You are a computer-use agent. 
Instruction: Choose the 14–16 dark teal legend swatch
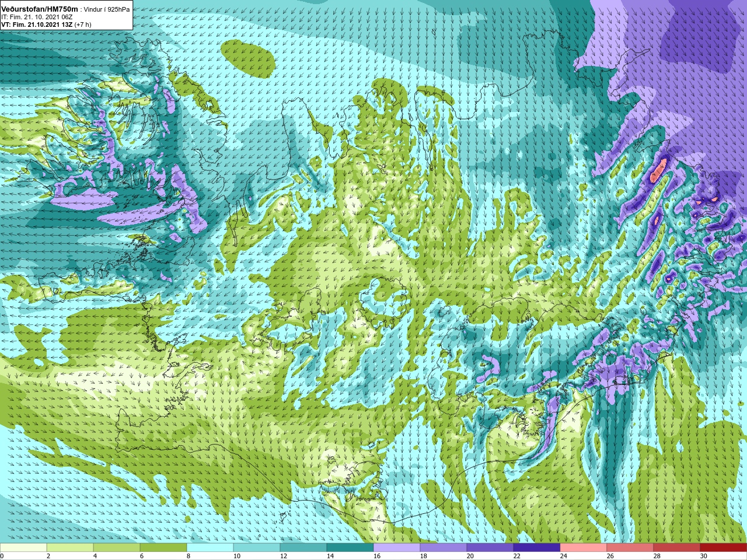click(x=350, y=548)
